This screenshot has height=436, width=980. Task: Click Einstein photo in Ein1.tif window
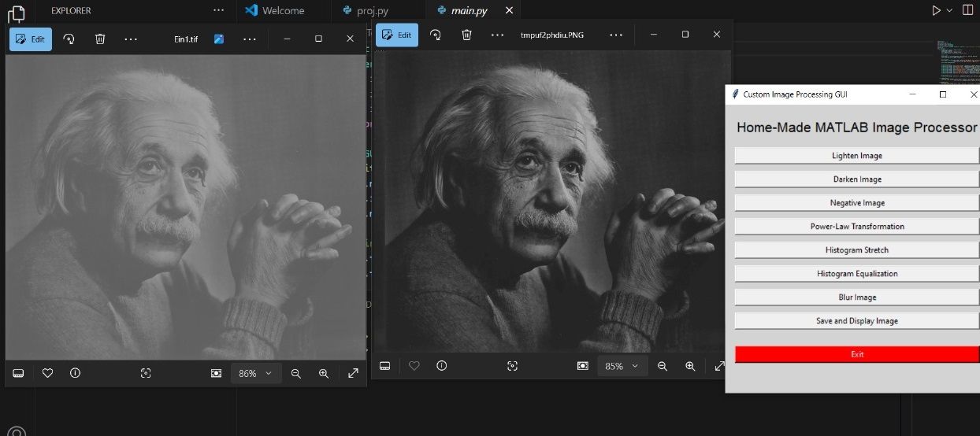point(185,207)
